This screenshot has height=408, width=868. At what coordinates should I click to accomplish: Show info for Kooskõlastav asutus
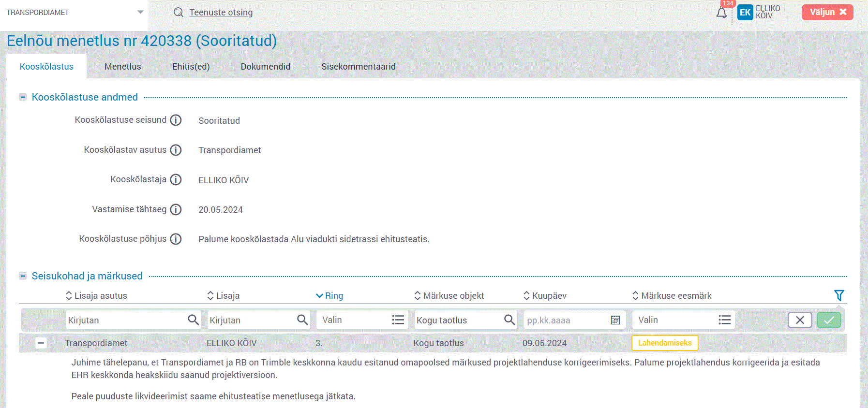(x=176, y=150)
